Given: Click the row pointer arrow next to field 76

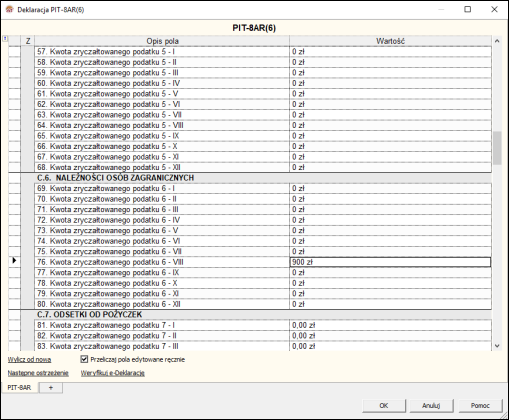Looking at the screenshot, I should pyautogui.click(x=14, y=260).
